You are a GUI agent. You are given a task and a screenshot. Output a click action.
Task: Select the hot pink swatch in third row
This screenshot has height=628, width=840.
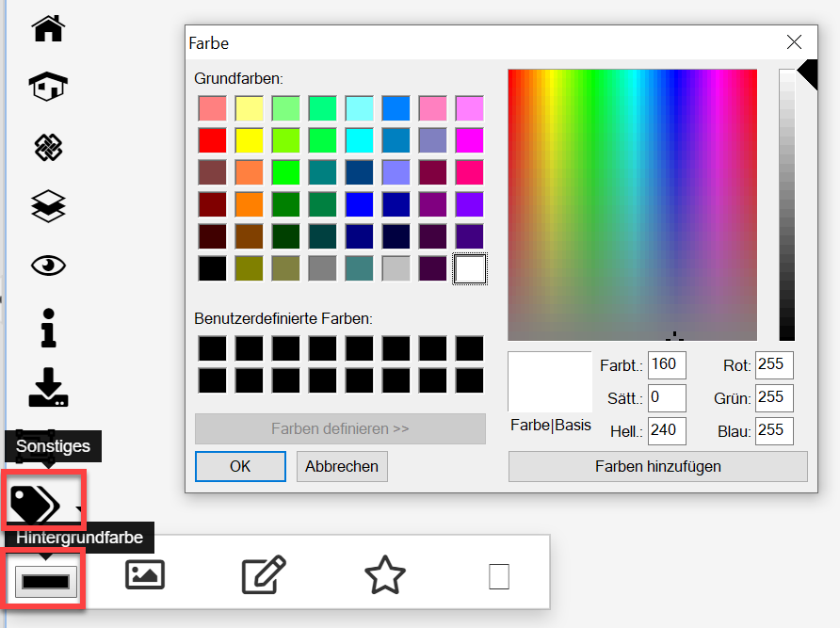pyautogui.click(x=469, y=172)
